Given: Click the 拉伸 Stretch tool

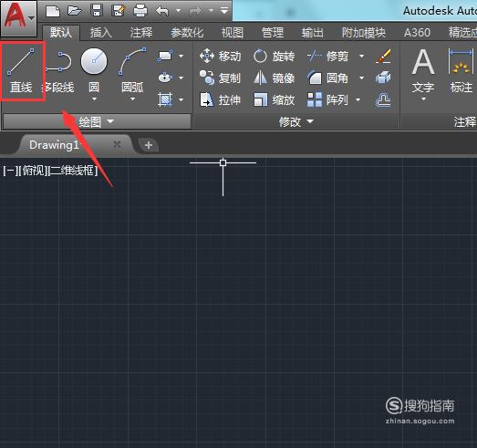Looking at the screenshot, I should [x=220, y=99].
